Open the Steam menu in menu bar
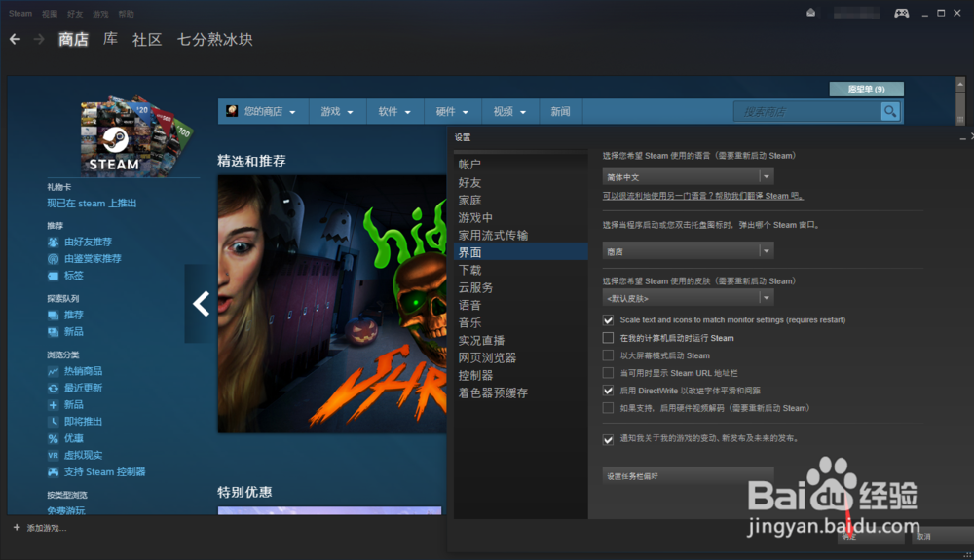Viewport: 974px width, 560px height. (x=19, y=13)
